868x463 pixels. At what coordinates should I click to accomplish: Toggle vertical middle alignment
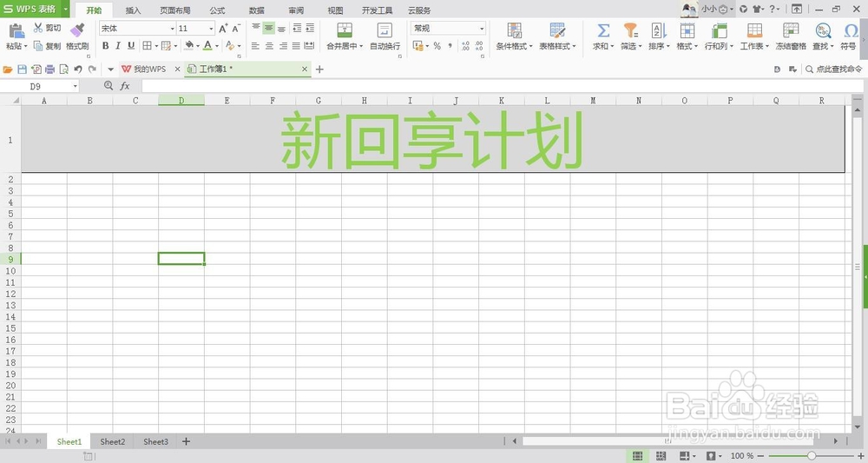click(x=268, y=28)
